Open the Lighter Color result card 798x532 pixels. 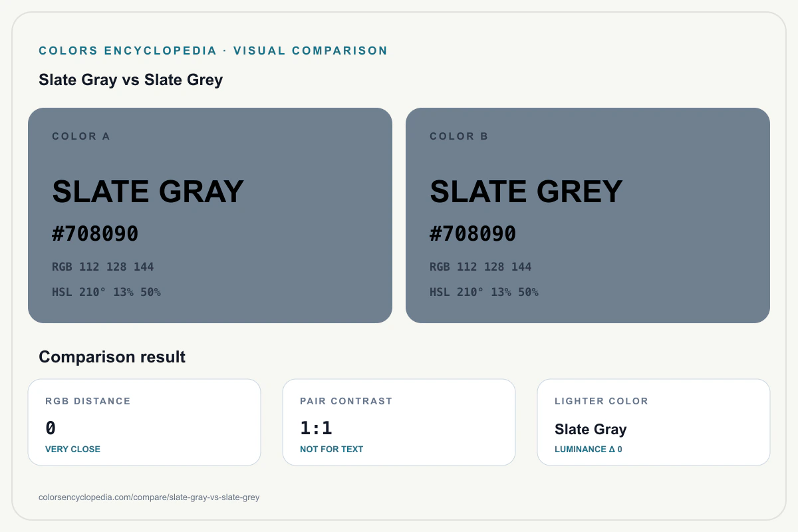point(654,422)
